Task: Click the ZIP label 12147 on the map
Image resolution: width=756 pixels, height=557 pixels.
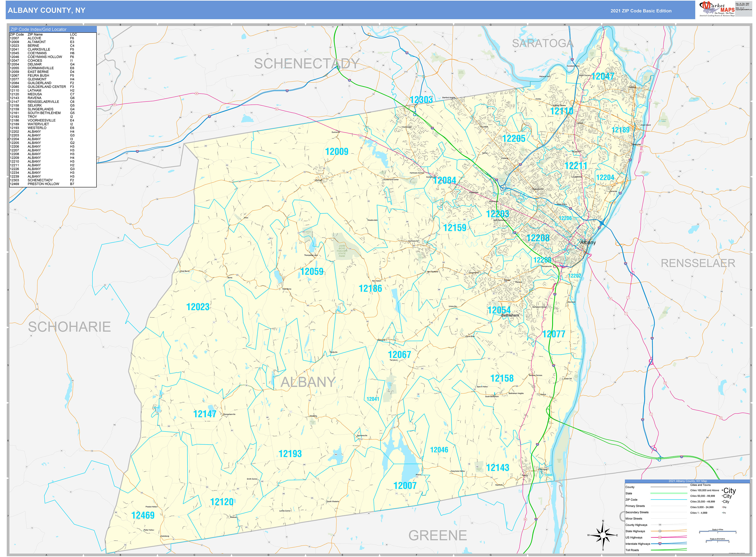Action: click(205, 414)
